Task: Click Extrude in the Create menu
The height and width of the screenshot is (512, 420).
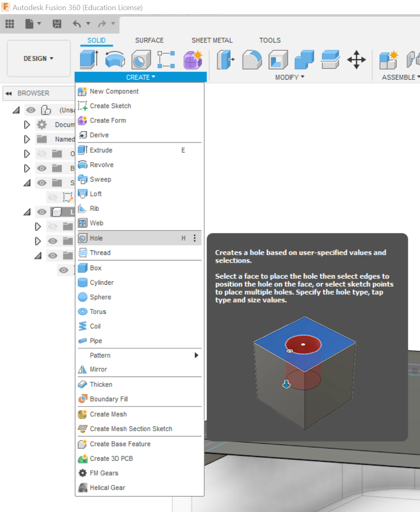Action: (x=139, y=150)
